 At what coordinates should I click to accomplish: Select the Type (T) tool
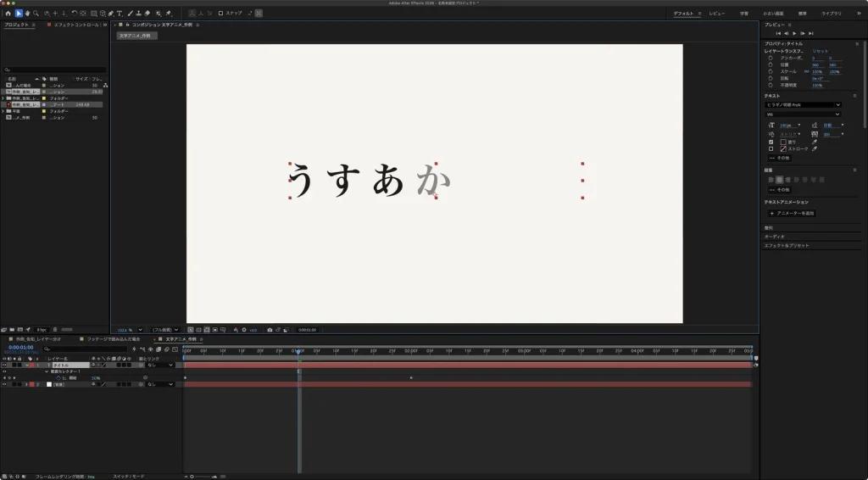pyautogui.click(x=120, y=14)
